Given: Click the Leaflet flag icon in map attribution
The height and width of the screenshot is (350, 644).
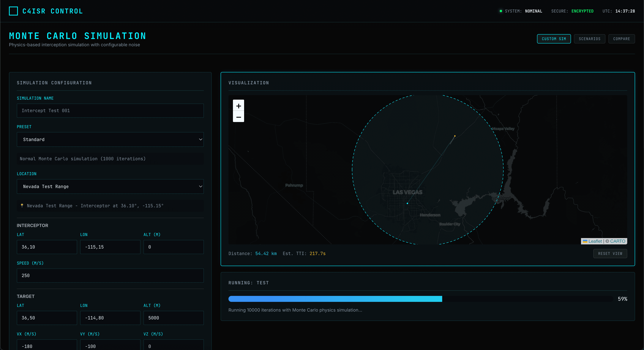Looking at the screenshot, I should coord(585,241).
